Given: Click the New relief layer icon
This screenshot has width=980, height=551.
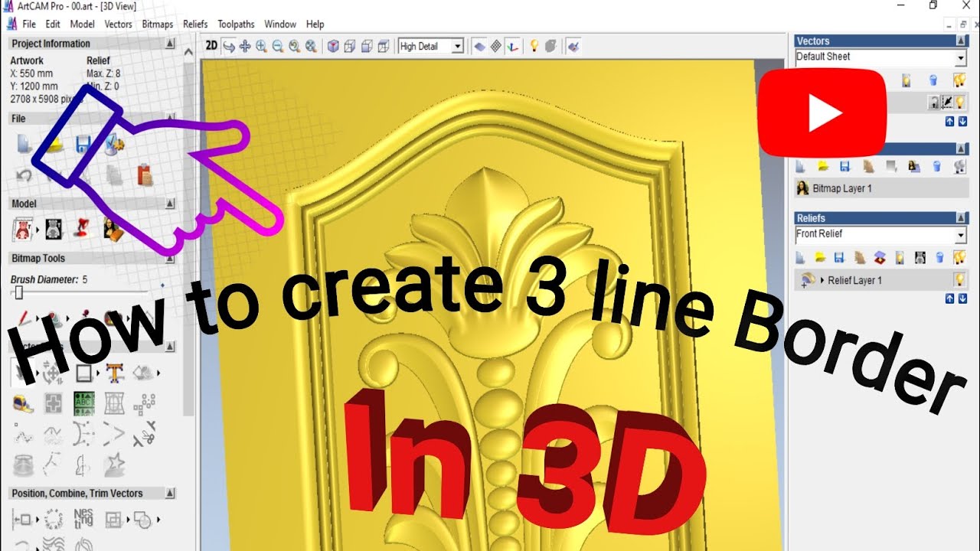Looking at the screenshot, I should point(800,257).
